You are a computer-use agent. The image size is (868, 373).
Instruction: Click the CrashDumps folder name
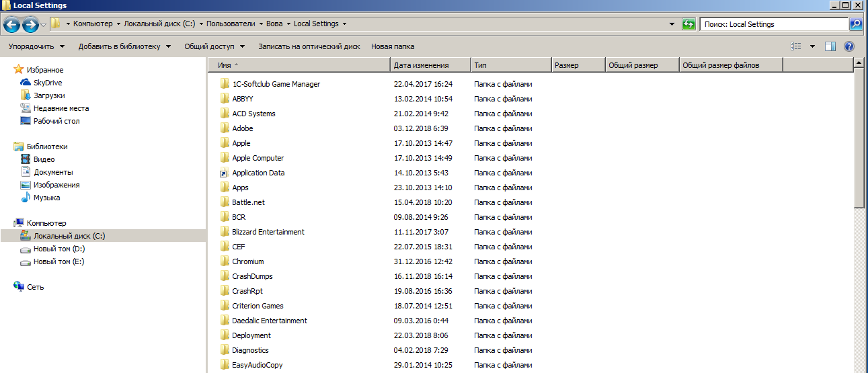tap(252, 276)
